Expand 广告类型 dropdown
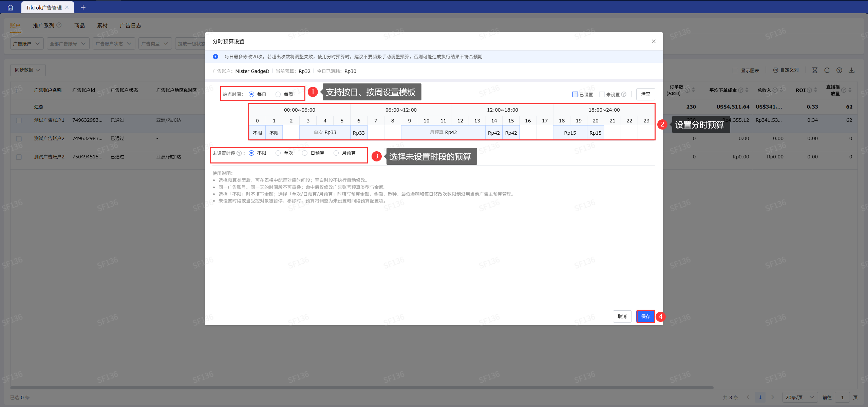The image size is (868, 407). pos(155,43)
